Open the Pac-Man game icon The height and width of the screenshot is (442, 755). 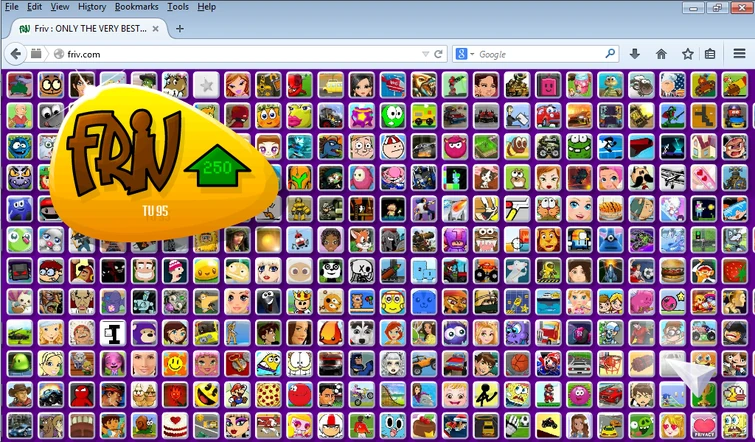click(206, 395)
